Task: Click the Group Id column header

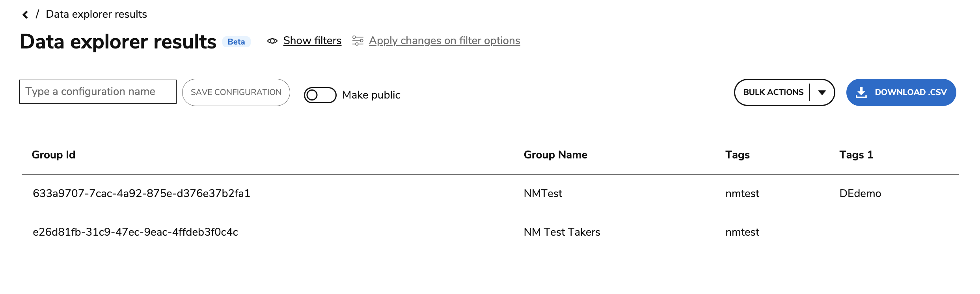Action: click(x=54, y=155)
